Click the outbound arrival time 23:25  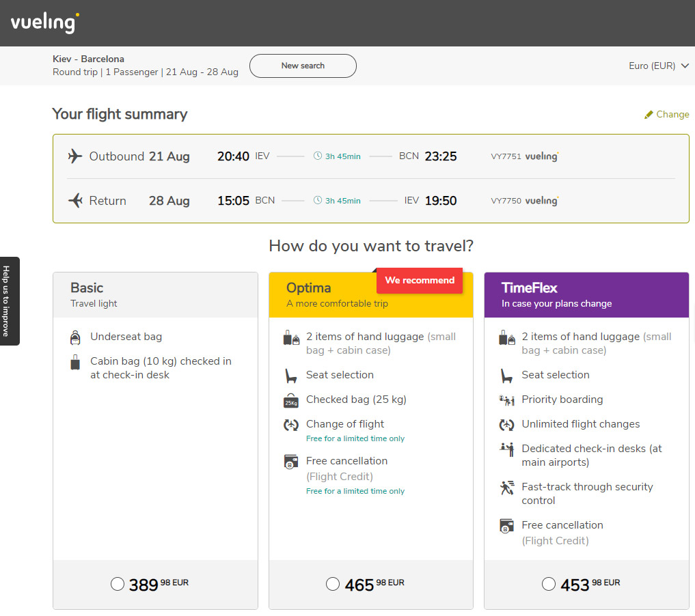(441, 156)
